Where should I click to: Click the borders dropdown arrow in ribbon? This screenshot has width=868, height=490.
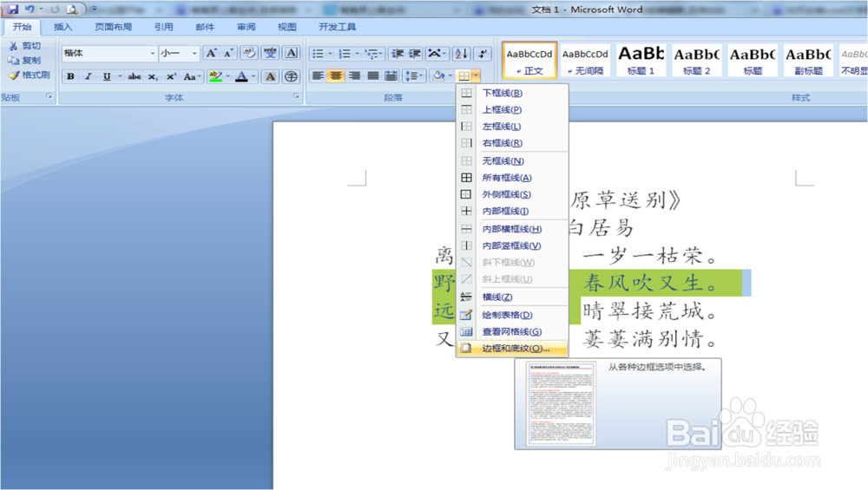click(x=476, y=75)
